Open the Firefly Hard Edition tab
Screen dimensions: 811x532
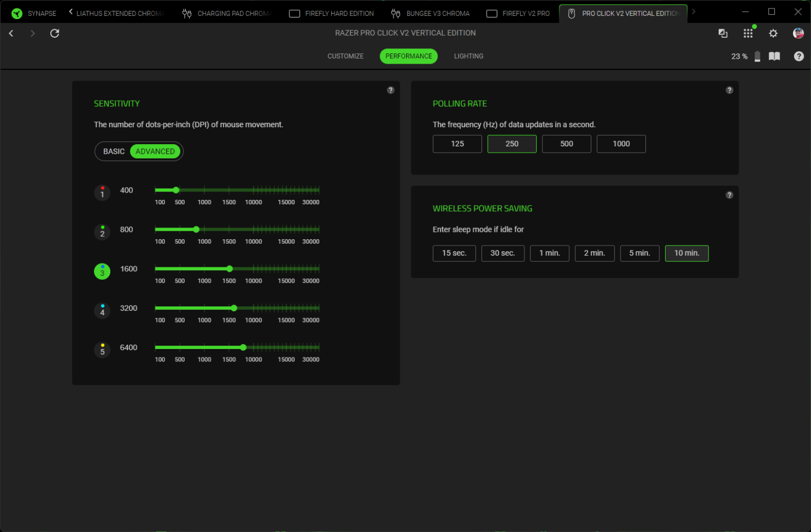(332, 13)
